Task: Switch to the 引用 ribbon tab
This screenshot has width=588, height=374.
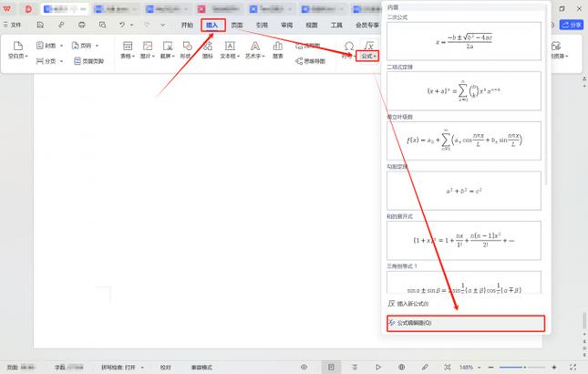Action: pyautogui.click(x=262, y=26)
